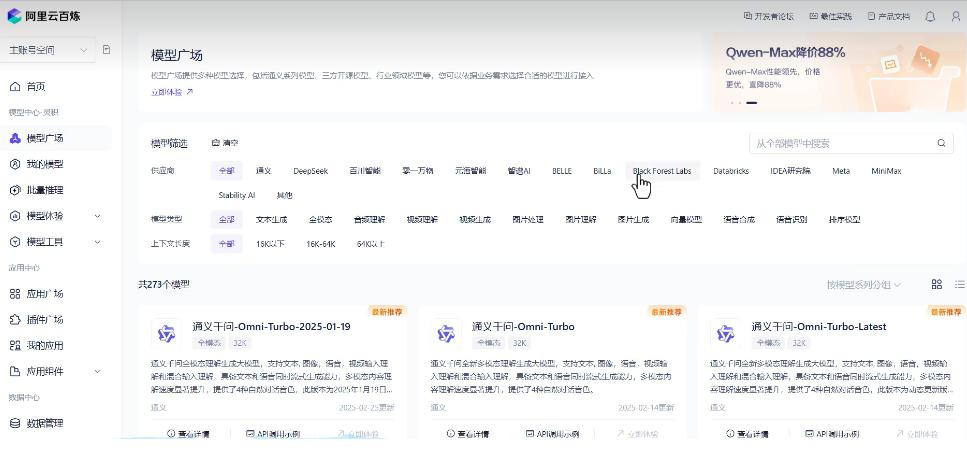Select 16K以下 context length
The image size is (967, 461).
[x=270, y=244]
